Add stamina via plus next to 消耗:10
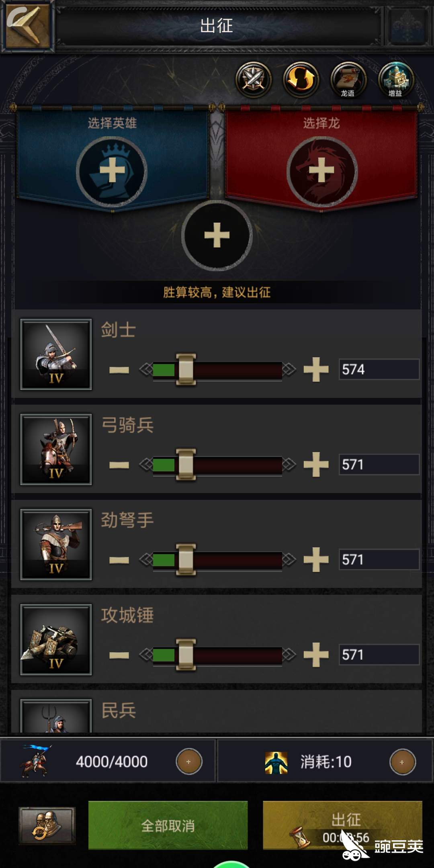 pyautogui.click(x=403, y=762)
